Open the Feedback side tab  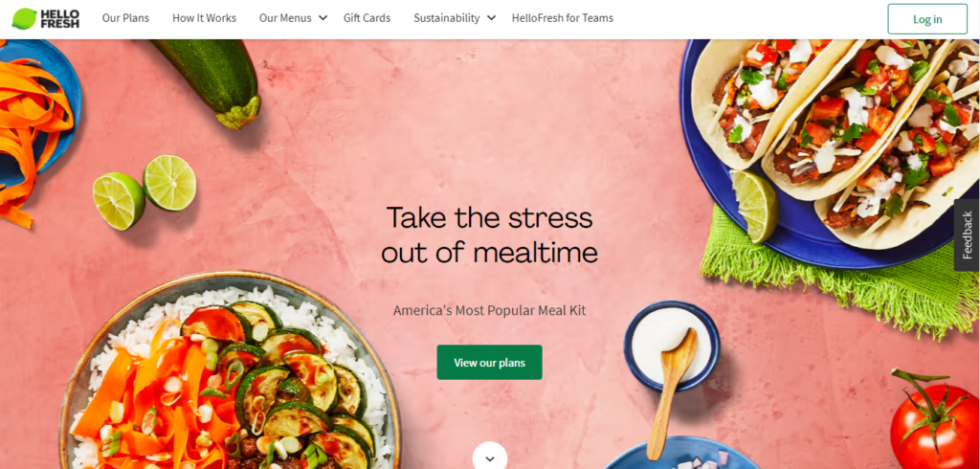point(967,235)
